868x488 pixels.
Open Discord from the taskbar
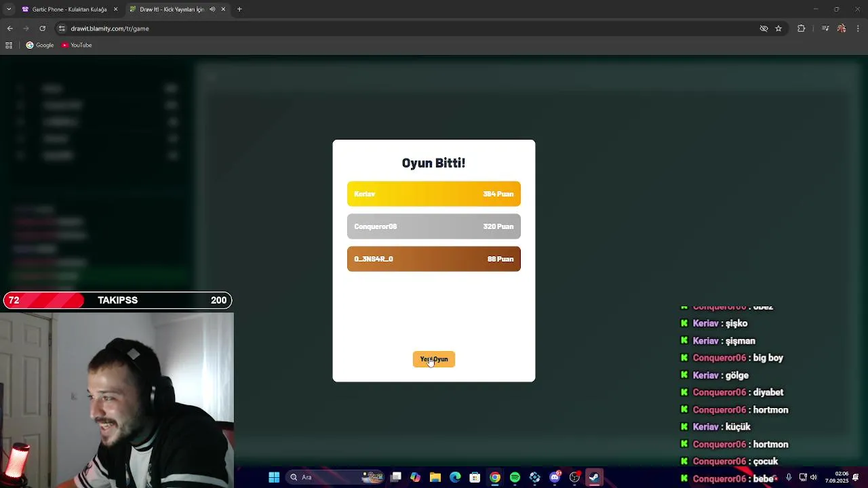pyautogui.click(x=555, y=477)
